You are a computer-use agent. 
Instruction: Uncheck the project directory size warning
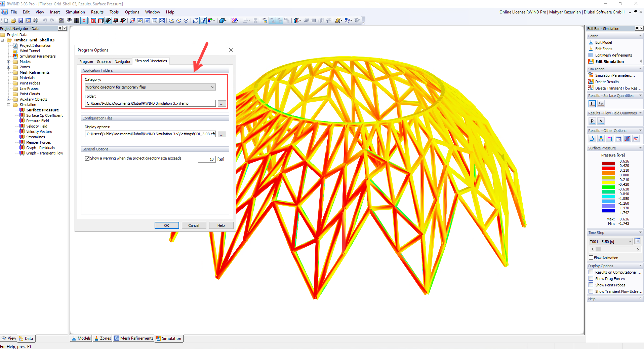[87, 158]
